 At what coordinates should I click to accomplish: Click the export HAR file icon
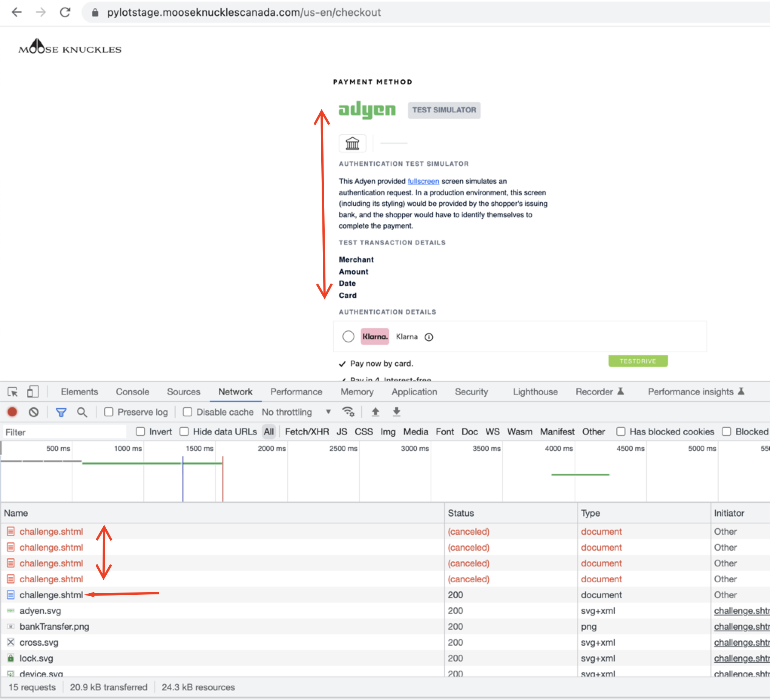click(x=396, y=412)
